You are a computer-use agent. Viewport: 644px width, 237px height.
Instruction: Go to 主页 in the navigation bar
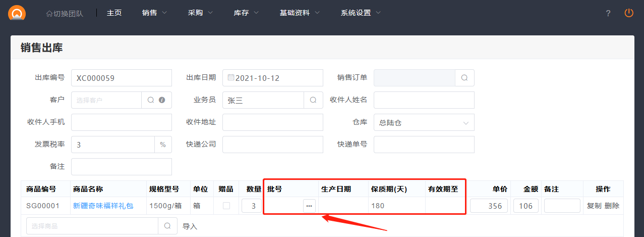(114, 13)
